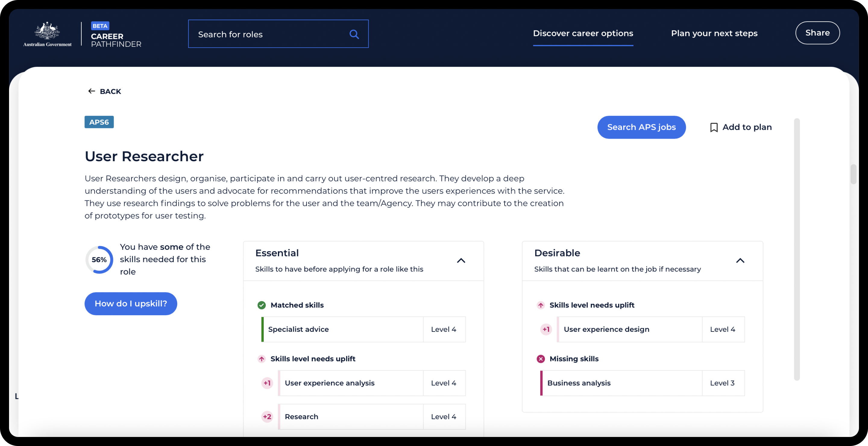The image size is (868, 446).
Task: Click the Missing skills red X icon
Action: click(540, 359)
